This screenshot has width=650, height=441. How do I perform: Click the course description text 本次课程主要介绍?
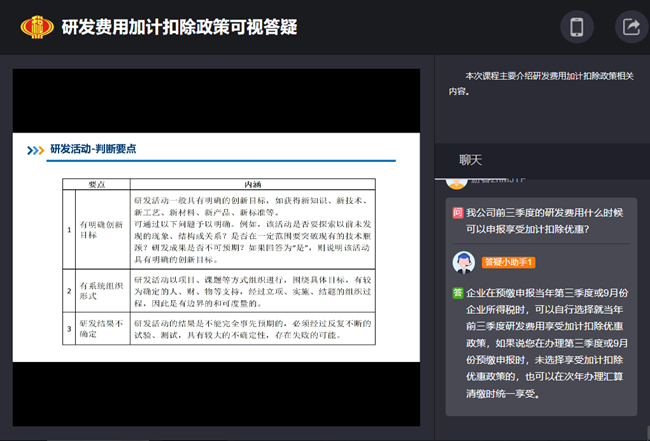coord(541,82)
